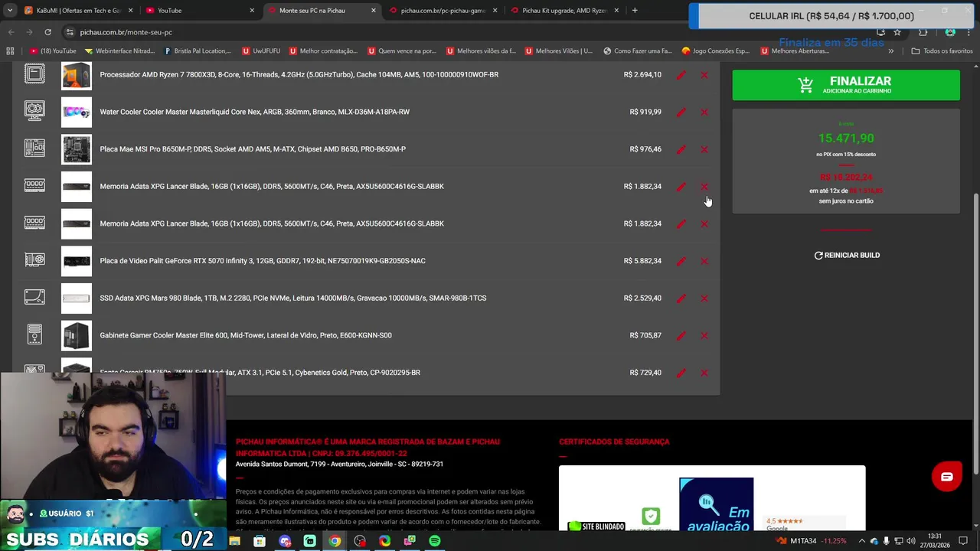Click the SSD storage category icon
The height and width of the screenshot is (551, 980).
(34, 297)
